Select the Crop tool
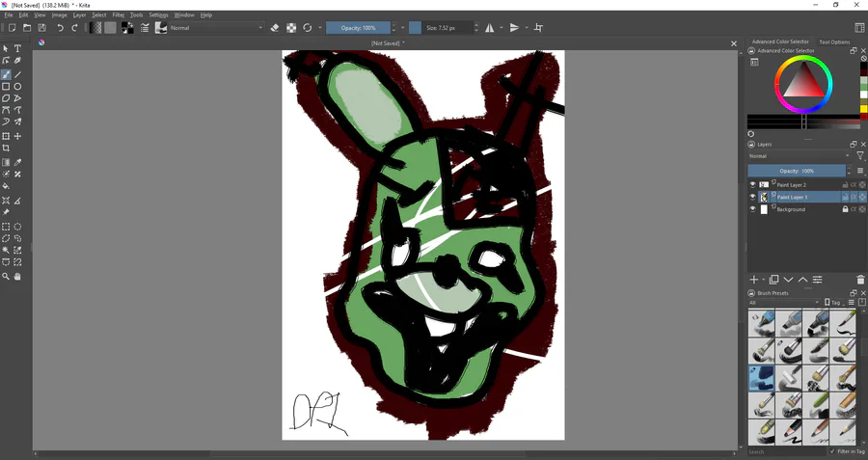868x460 pixels. (6, 148)
